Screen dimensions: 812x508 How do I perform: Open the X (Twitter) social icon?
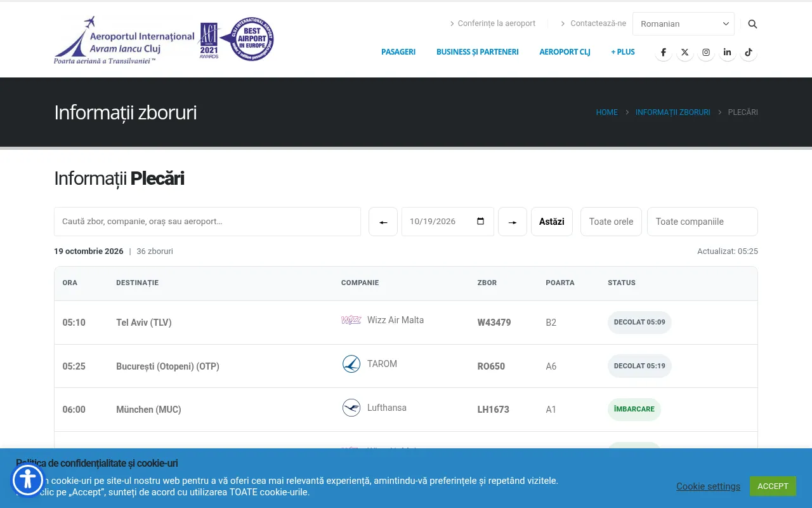coord(684,53)
